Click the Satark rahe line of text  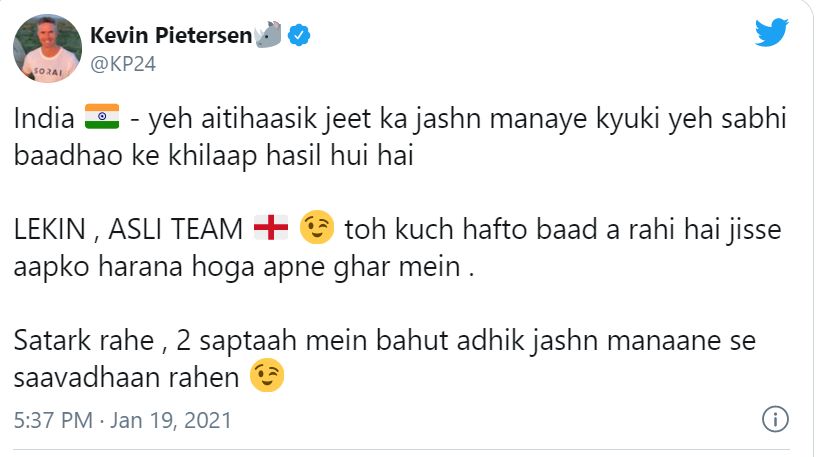[385, 341]
